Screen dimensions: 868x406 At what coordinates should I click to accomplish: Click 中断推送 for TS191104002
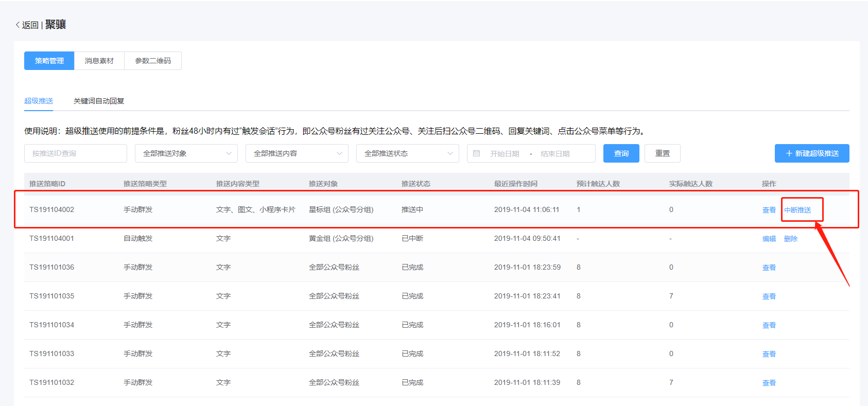coord(797,210)
